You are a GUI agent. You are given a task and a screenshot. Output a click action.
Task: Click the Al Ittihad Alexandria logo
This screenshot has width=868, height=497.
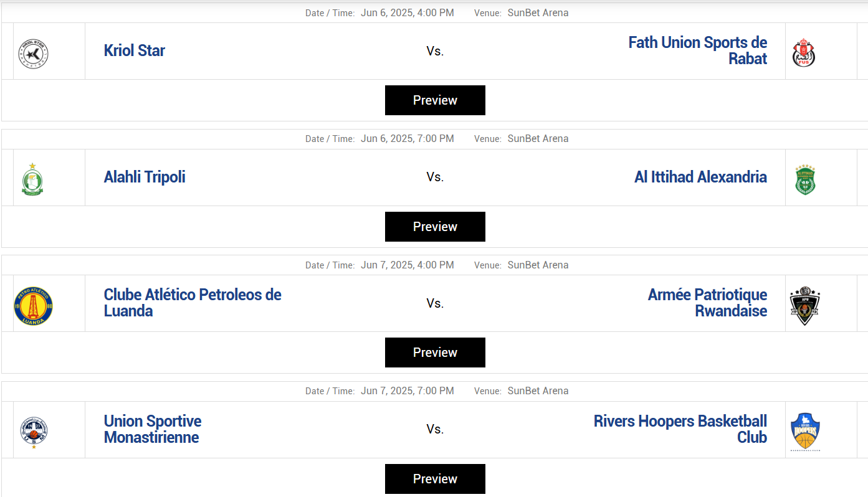tap(805, 179)
